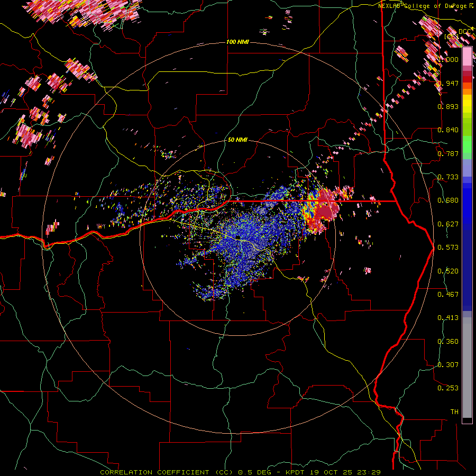Screen dimensions: 476x476
Task: Click the bright green segment of the color bar
Action: click(x=467, y=144)
